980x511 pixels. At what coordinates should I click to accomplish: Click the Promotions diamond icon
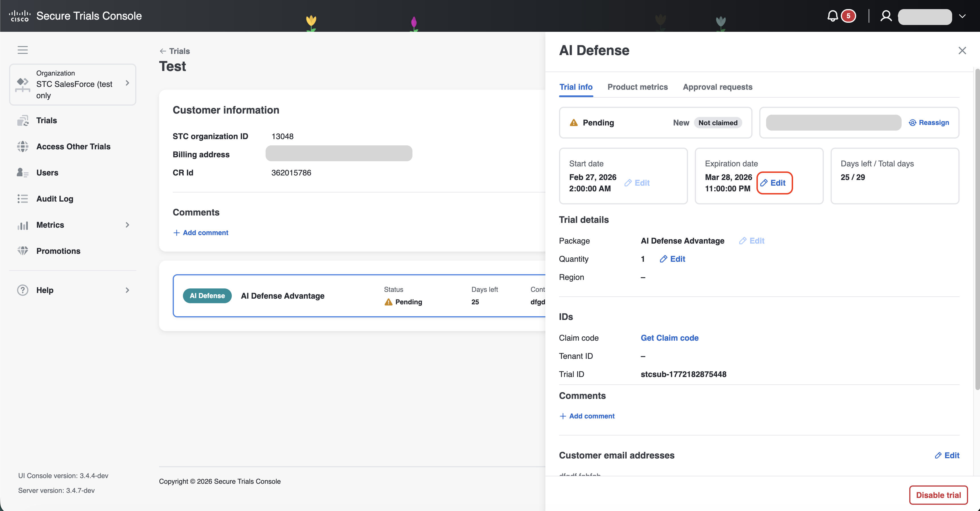point(23,251)
